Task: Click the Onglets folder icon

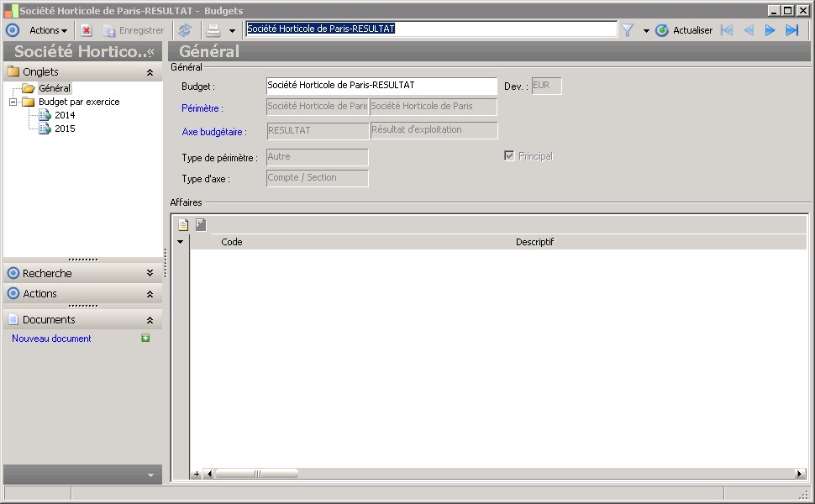Action: [13, 71]
